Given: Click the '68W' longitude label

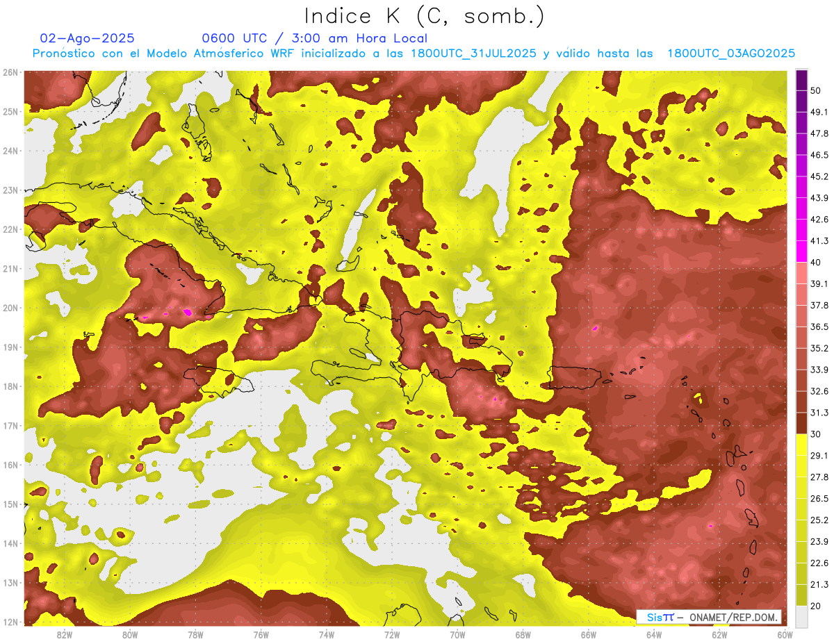Looking at the screenshot, I should [x=523, y=634].
